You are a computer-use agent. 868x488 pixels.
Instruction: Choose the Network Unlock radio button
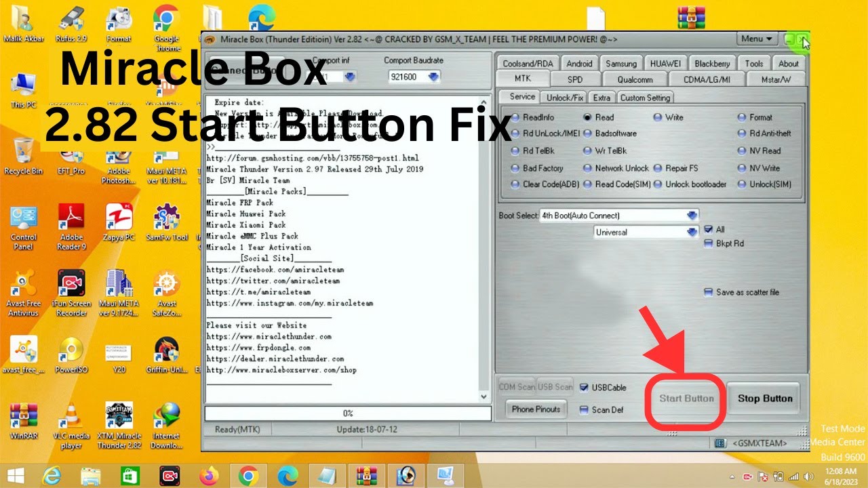coord(616,168)
